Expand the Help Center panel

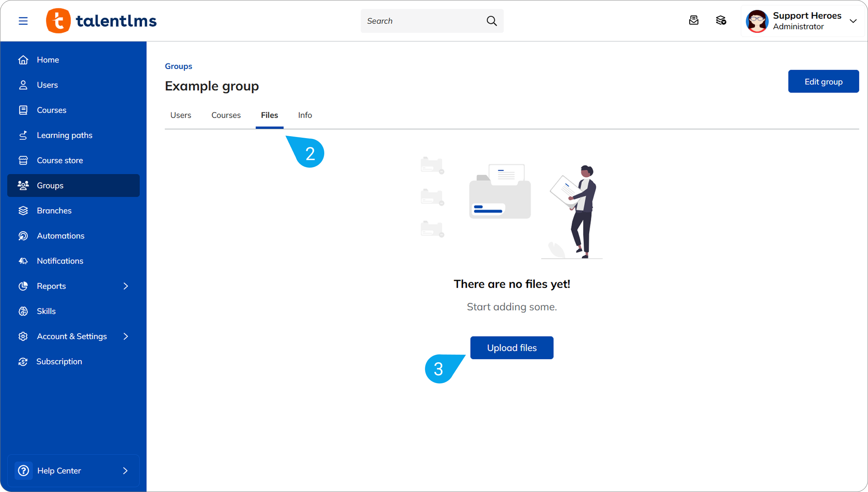click(x=74, y=470)
